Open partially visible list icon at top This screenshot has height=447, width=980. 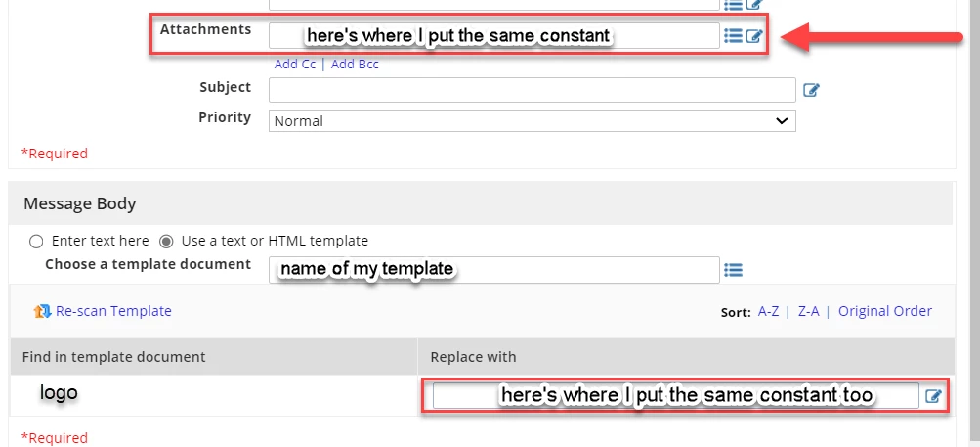[x=733, y=4]
